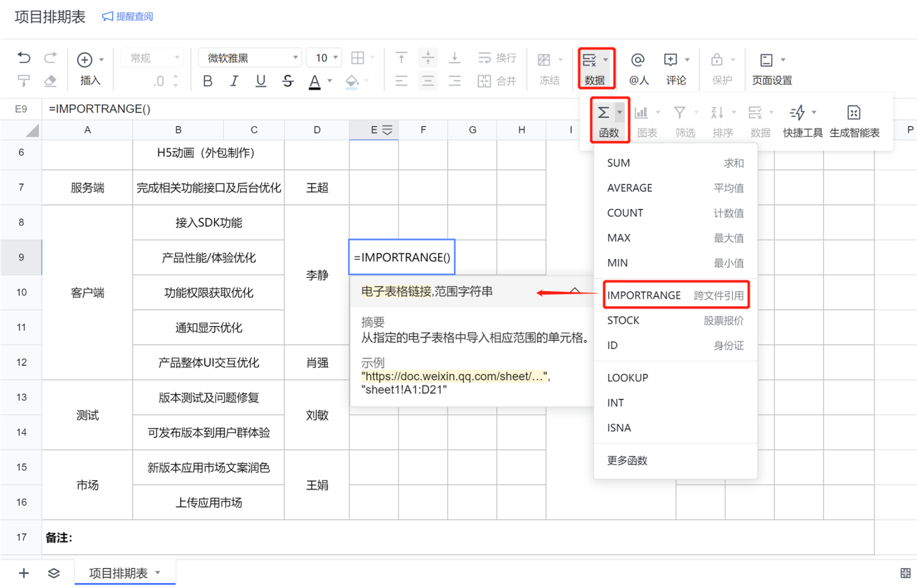Click the 提醒查阅 link
The image size is (917, 588).
click(x=128, y=17)
